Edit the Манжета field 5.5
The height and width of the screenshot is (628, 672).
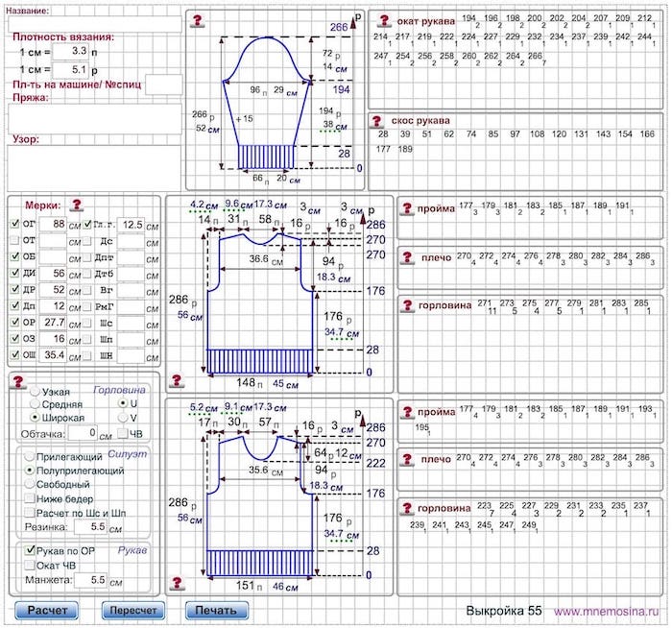pos(90,580)
